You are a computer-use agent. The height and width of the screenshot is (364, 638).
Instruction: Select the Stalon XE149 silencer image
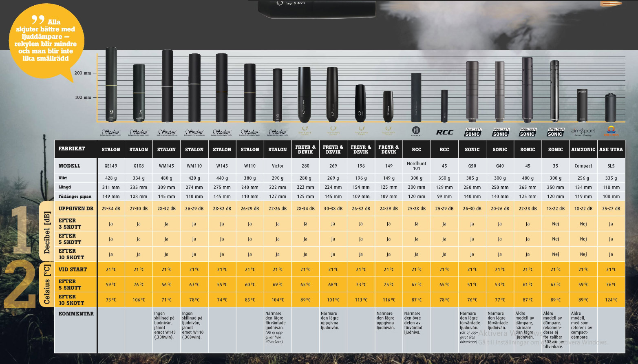(x=111, y=84)
